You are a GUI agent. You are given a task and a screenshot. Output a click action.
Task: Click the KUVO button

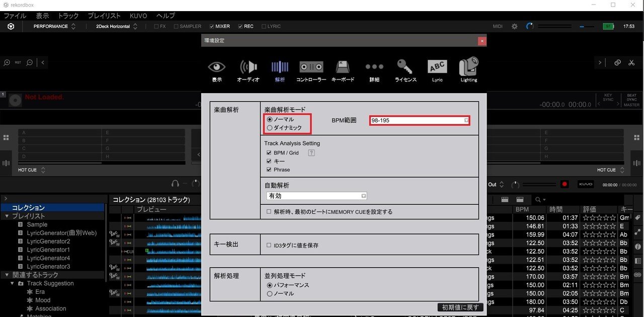pos(586,185)
